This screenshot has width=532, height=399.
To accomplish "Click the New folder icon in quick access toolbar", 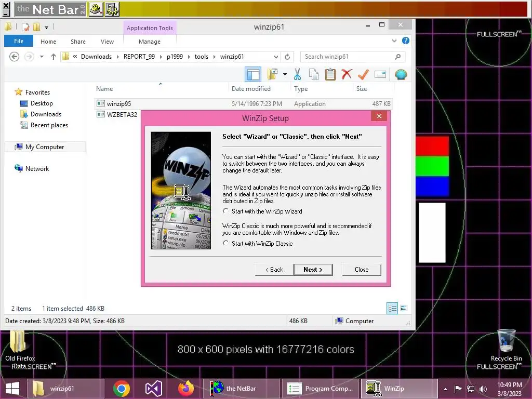I will [x=37, y=27].
